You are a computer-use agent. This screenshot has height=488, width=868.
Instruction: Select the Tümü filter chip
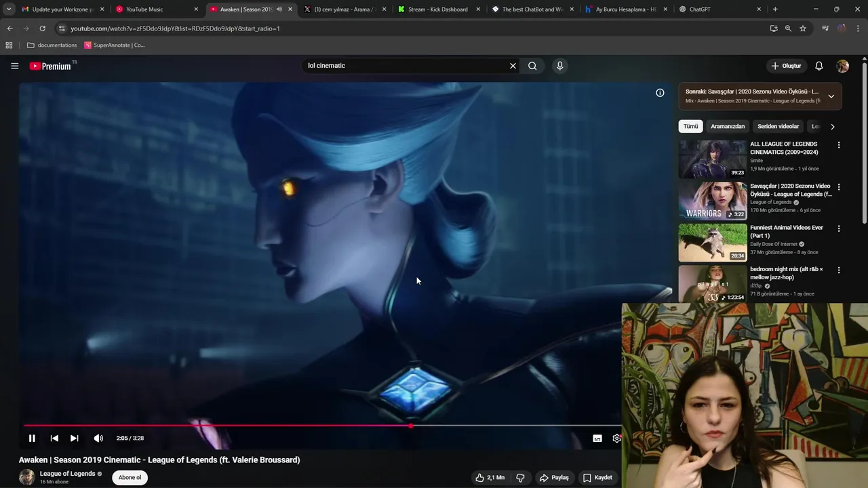690,126
